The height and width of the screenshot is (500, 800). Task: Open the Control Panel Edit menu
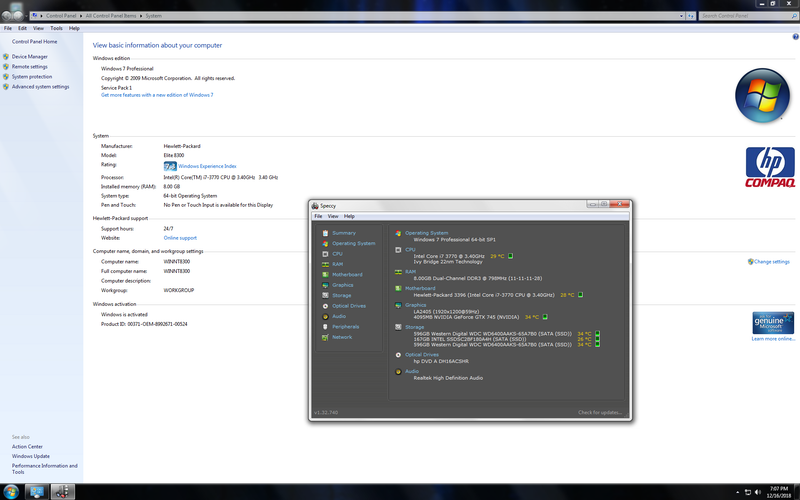22,29
